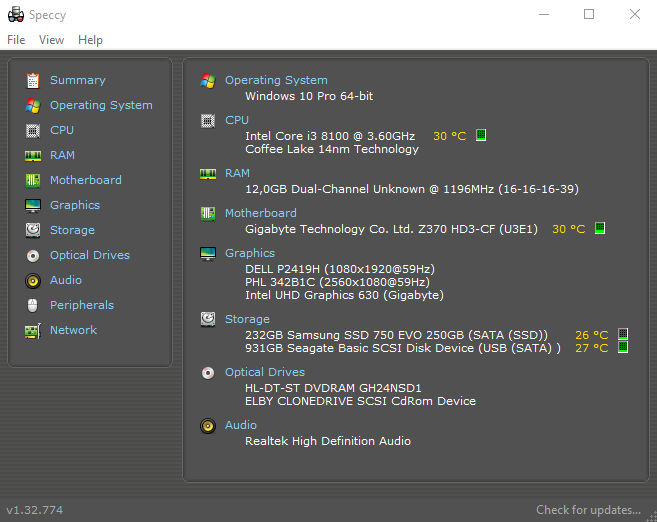Click the CPU temperature green indicator icon
The image size is (657, 522).
481,135
